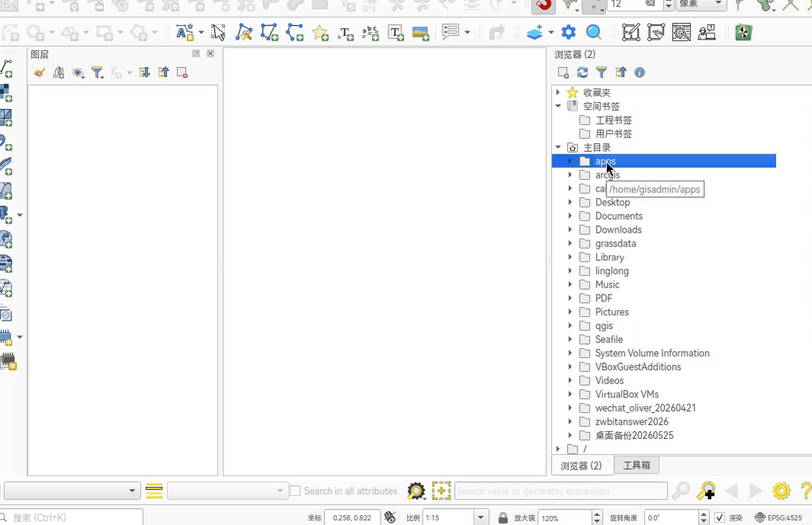Viewport: 812px width, 525px height.
Task: Click the Picture Annotation tool
Action: 420,33
